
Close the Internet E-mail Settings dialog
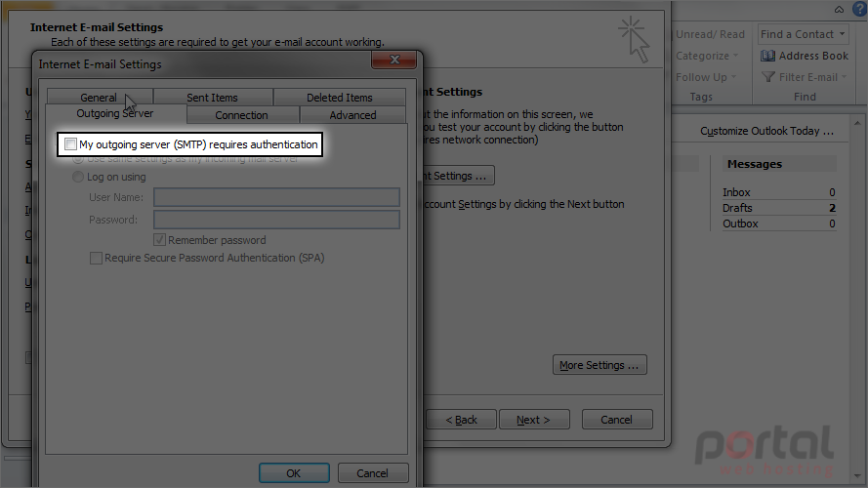pyautogui.click(x=394, y=60)
